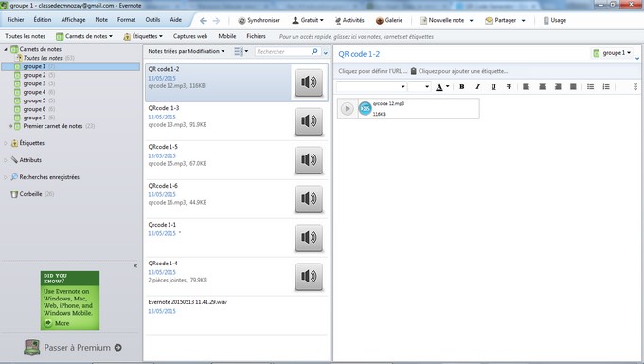This screenshot has height=364, width=644.
Task: Open the Mobile shortcut
Action: (227, 36)
